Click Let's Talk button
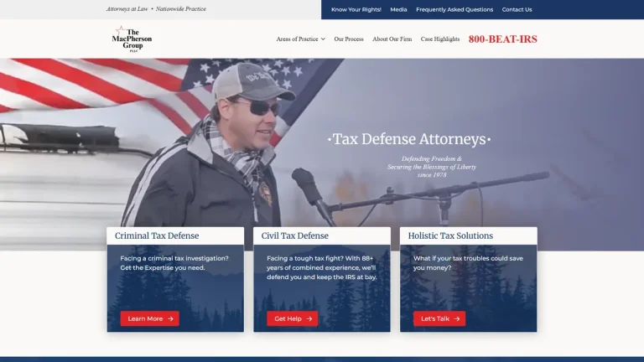644x362 pixels. [439, 318]
